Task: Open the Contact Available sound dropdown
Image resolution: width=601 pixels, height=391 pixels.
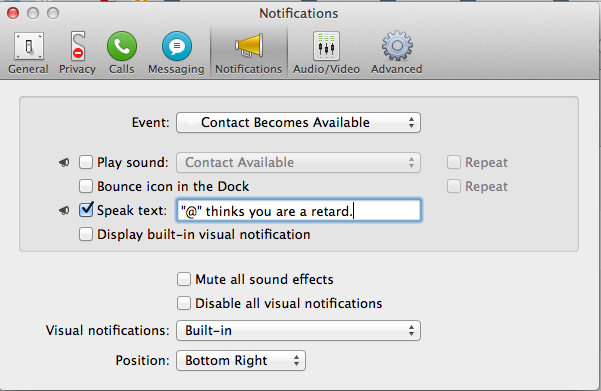Action: pos(298,163)
